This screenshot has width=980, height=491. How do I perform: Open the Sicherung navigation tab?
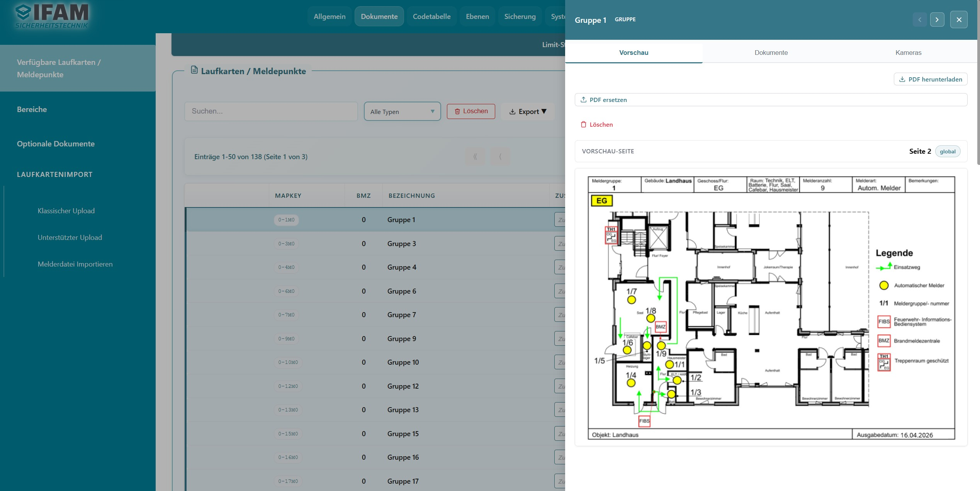tap(520, 16)
